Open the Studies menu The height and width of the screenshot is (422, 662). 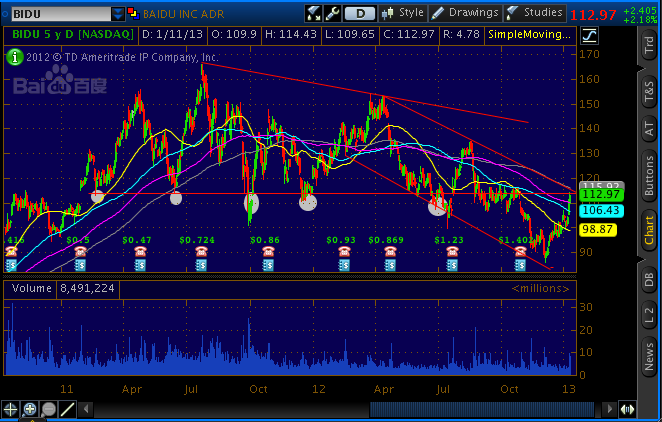pos(534,13)
